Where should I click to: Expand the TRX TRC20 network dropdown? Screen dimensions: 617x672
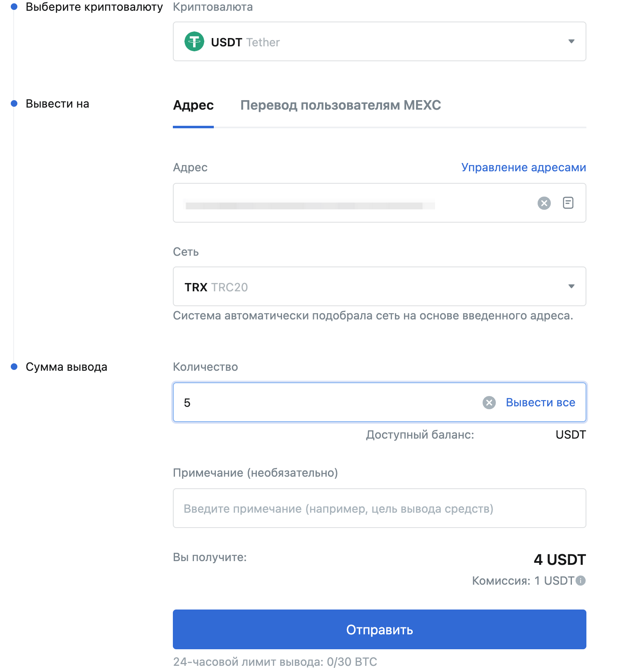tap(380, 286)
